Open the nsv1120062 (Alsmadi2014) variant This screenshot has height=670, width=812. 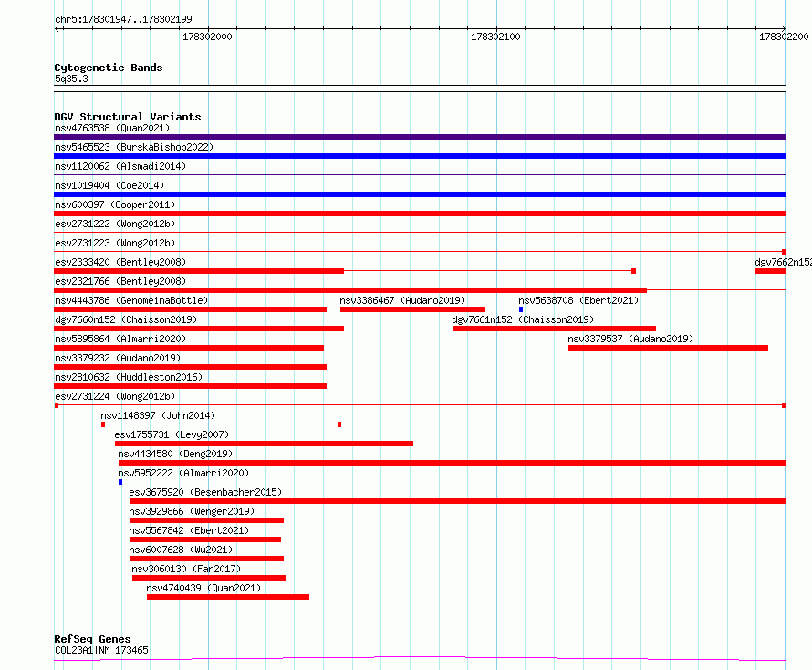point(120,166)
